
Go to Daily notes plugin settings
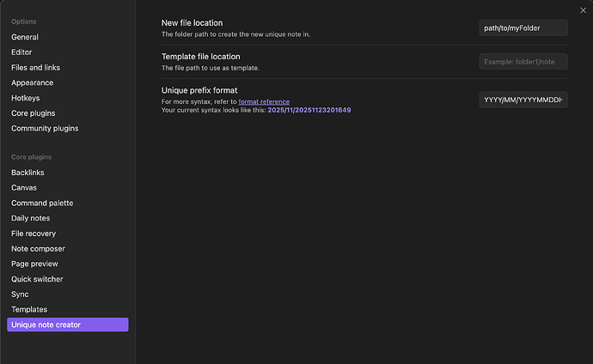(30, 218)
